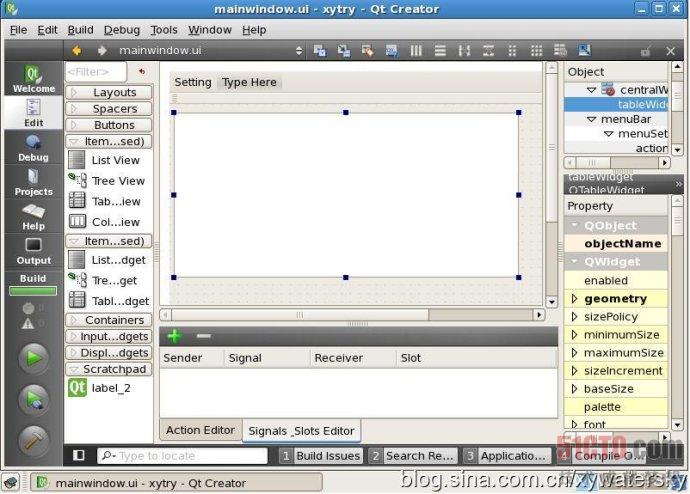The height and width of the screenshot is (494, 690).
Task: Expand the Input...dgets widget group
Action: click(109, 336)
